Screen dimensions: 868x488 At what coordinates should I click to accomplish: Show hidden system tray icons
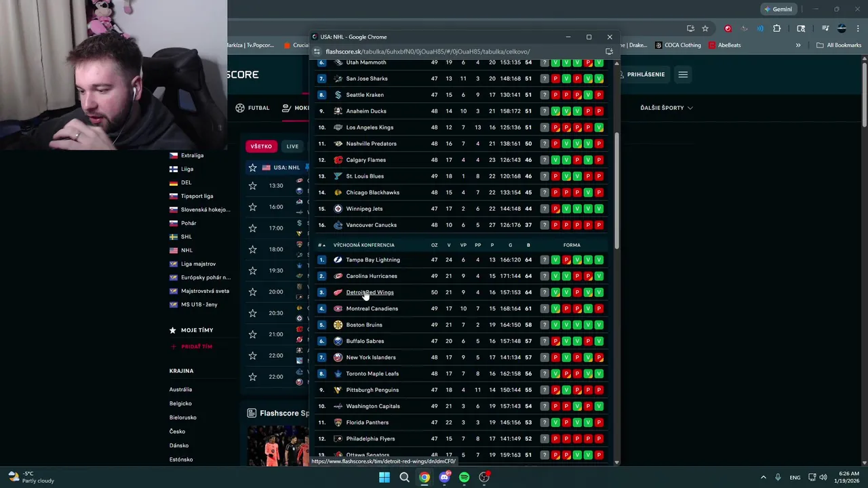click(763, 477)
